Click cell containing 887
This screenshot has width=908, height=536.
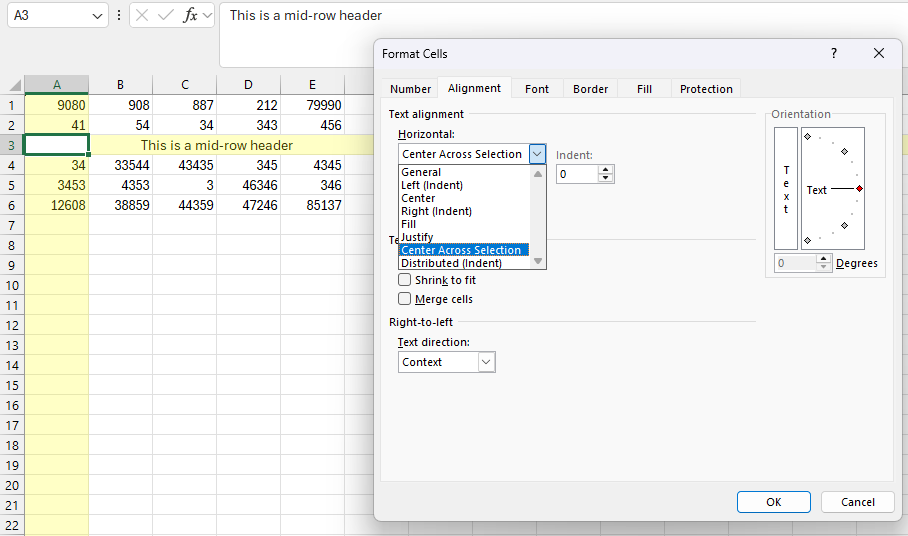(185, 105)
